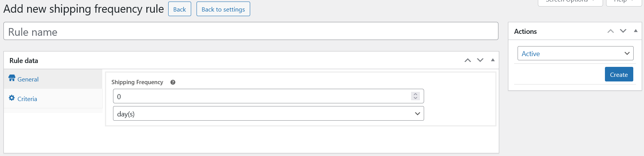Open the Screen Options tab
This screenshot has height=156, width=644.
point(569,2)
